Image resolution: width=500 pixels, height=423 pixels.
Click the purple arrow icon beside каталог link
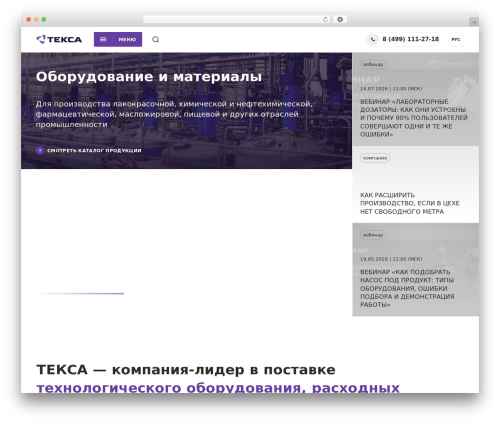(x=40, y=150)
